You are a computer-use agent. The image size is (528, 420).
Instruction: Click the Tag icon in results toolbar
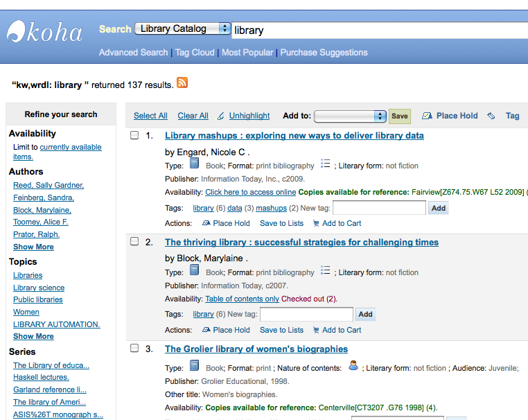click(x=491, y=116)
